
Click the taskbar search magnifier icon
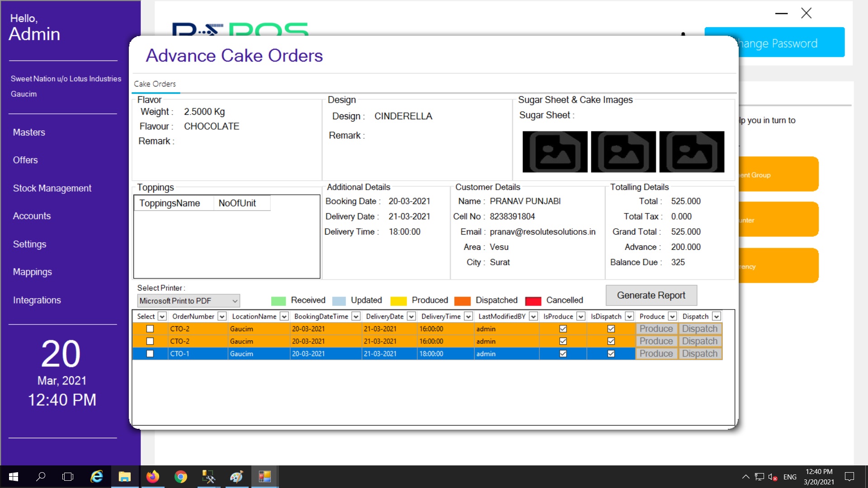(x=41, y=477)
